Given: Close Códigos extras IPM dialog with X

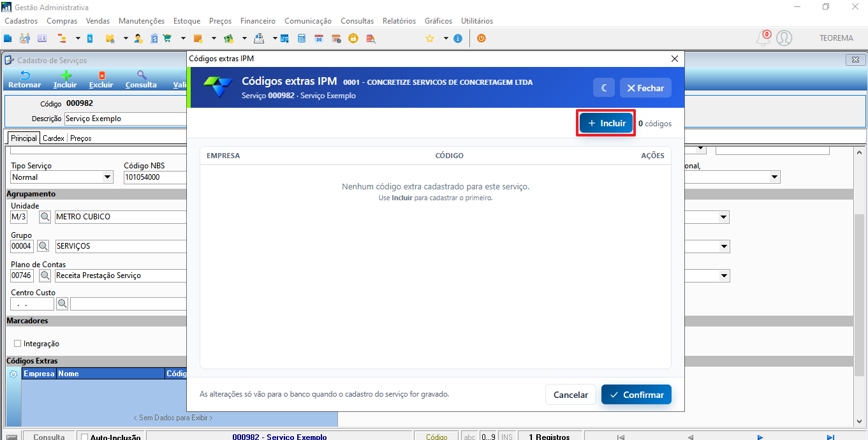Looking at the screenshot, I should [675, 59].
